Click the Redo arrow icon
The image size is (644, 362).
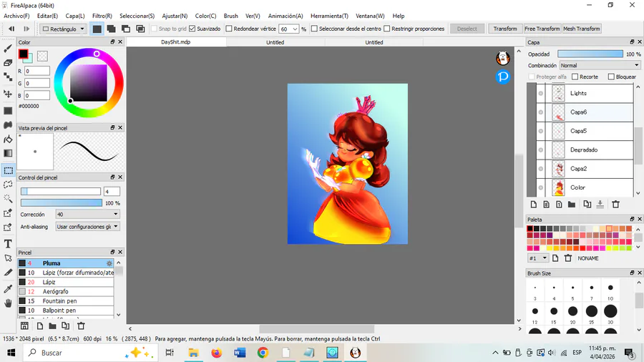pyautogui.click(x=26, y=29)
